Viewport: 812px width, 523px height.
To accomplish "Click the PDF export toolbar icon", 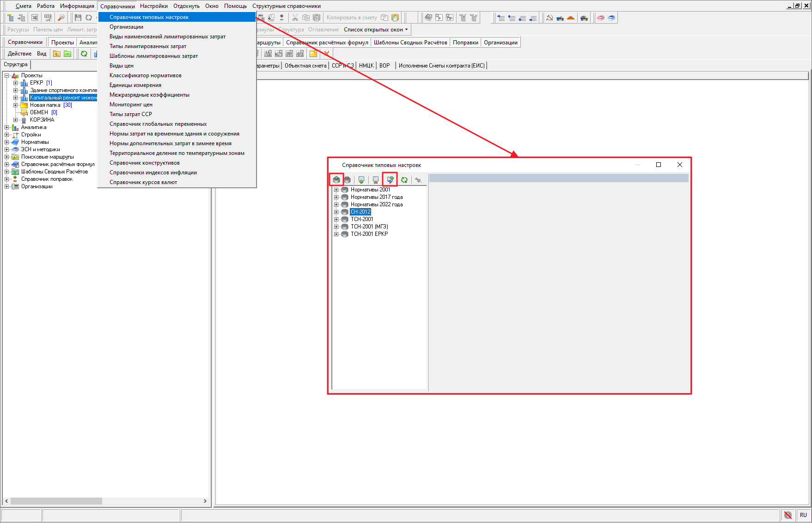I will pos(48,18).
